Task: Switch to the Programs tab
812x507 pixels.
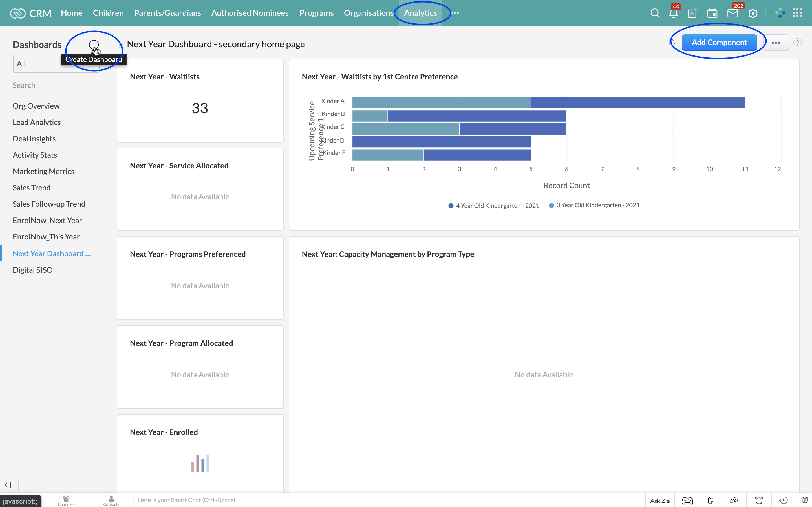Action: click(316, 13)
